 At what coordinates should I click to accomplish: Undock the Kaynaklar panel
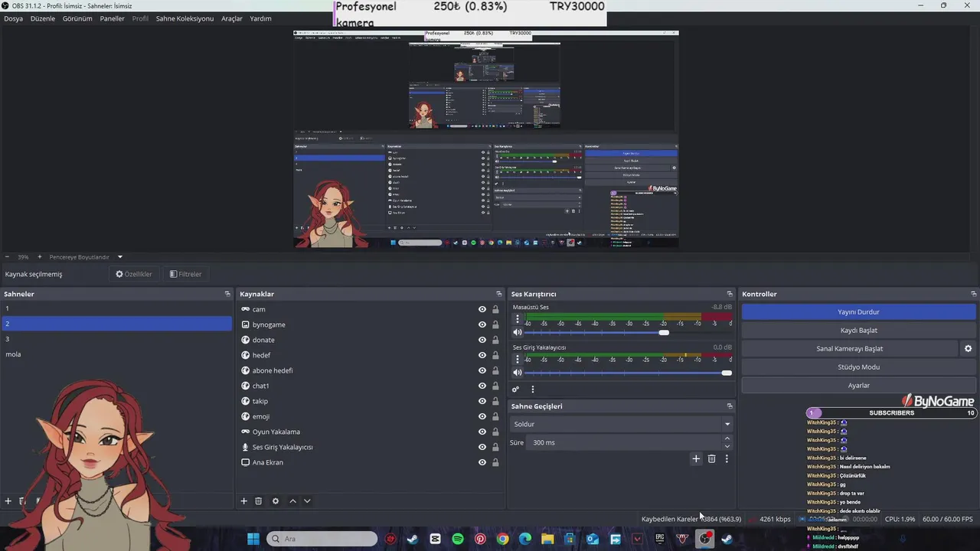499,294
